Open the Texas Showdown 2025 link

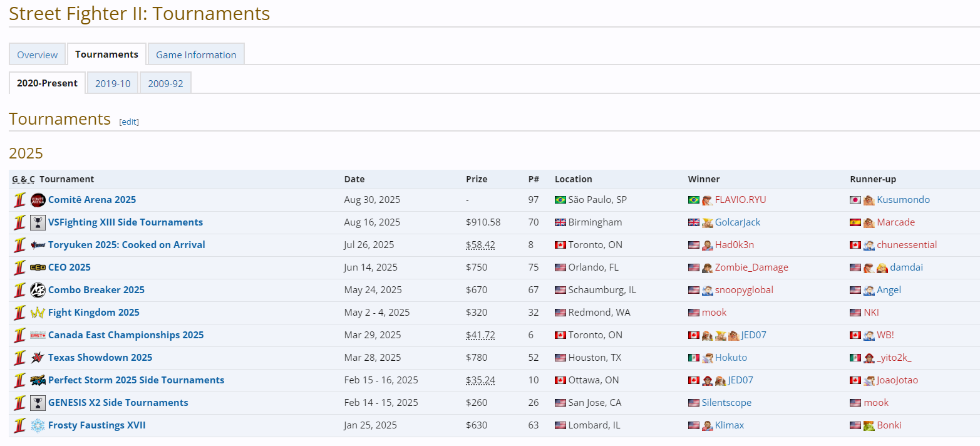click(100, 358)
